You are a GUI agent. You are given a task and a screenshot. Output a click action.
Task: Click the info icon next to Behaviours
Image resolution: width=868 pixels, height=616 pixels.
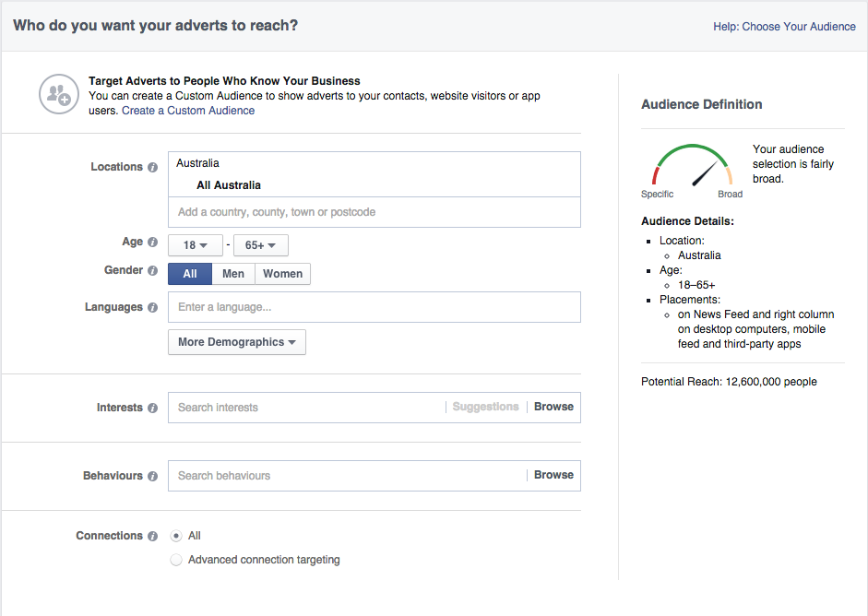point(153,477)
